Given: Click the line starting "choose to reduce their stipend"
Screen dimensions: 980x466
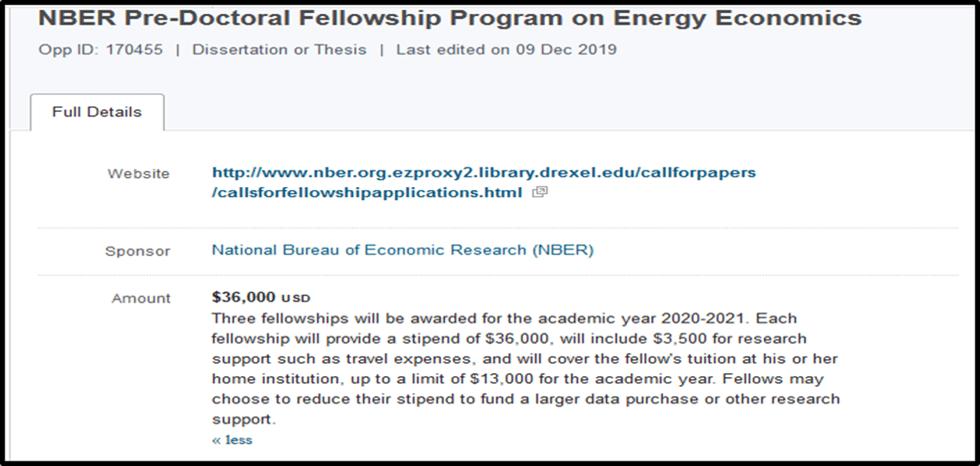Looking at the screenshot, I should click(x=525, y=399).
